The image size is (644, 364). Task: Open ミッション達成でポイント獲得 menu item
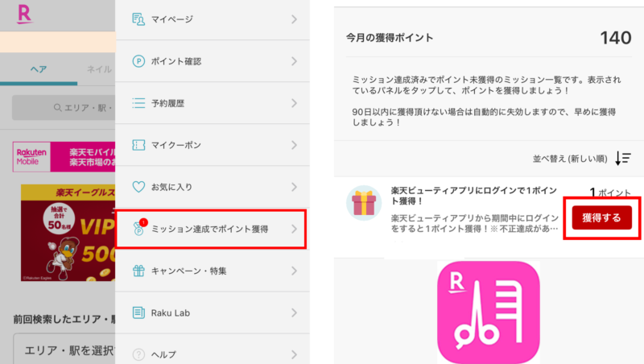point(212,229)
